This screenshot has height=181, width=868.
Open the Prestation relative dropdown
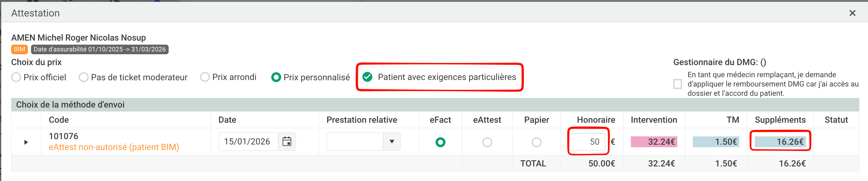pyautogui.click(x=392, y=142)
